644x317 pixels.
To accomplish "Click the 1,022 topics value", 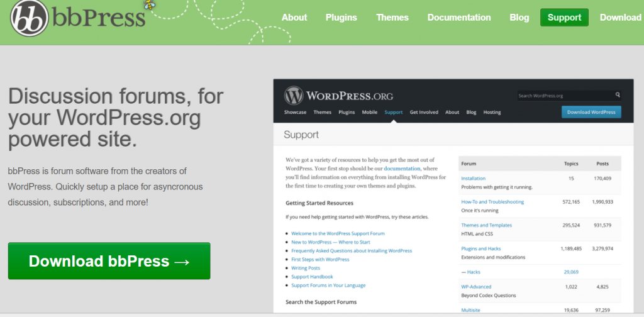I will (571, 287).
